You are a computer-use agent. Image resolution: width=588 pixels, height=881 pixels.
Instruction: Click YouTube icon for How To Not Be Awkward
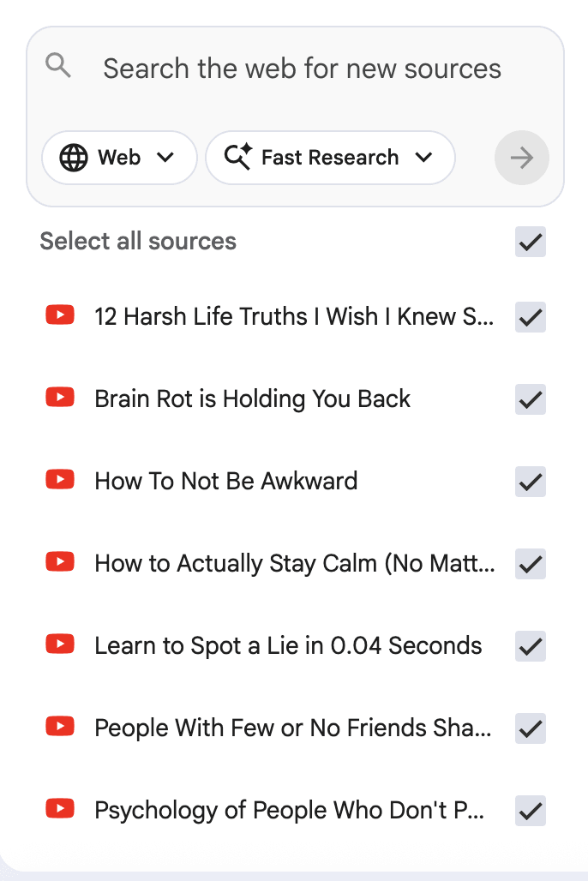pyautogui.click(x=60, y=480)
